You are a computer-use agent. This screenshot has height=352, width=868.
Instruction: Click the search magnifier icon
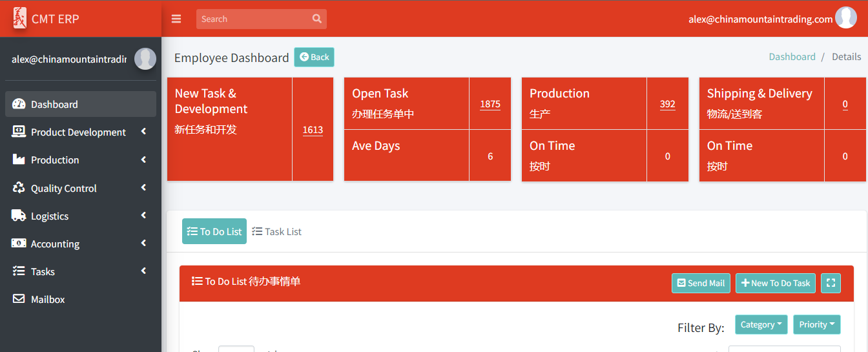[x=317, y=19]
